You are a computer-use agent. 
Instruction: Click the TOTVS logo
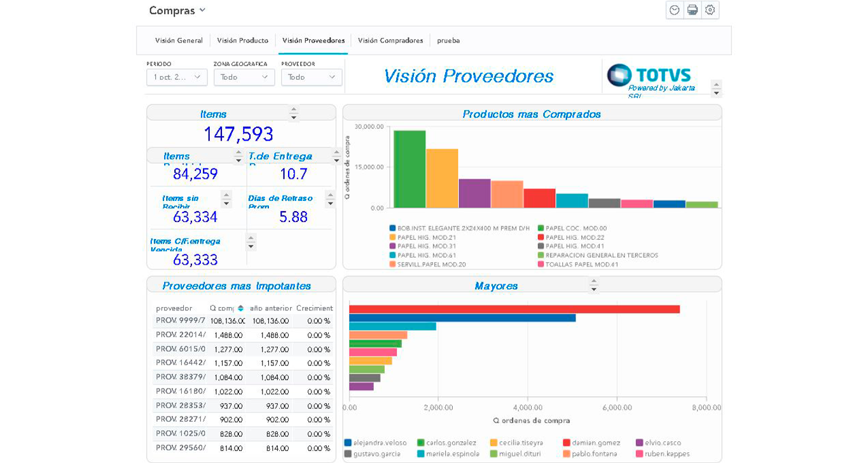pyautogui.click(x=649, y=75)
